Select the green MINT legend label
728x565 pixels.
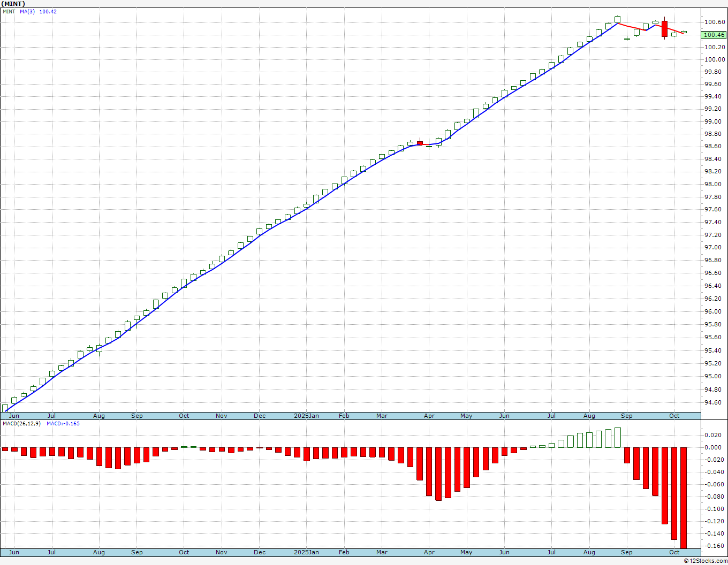(9, 11)
